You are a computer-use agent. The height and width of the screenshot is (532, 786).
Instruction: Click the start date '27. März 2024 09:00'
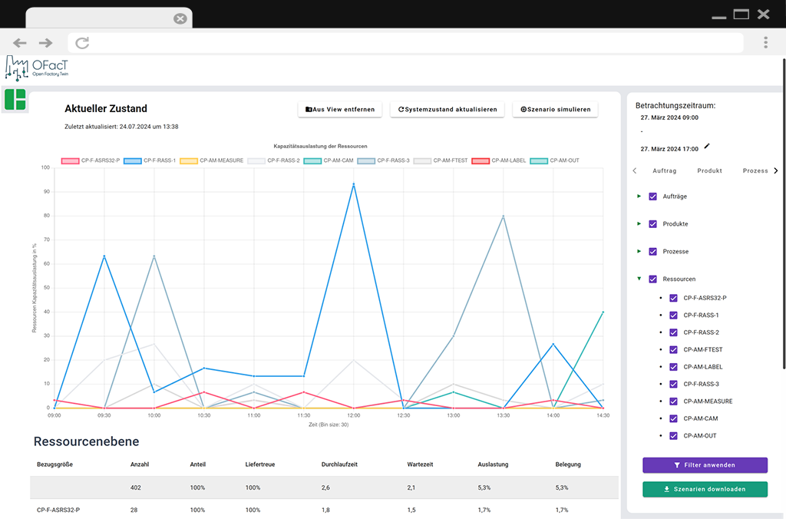pos(669,117)
